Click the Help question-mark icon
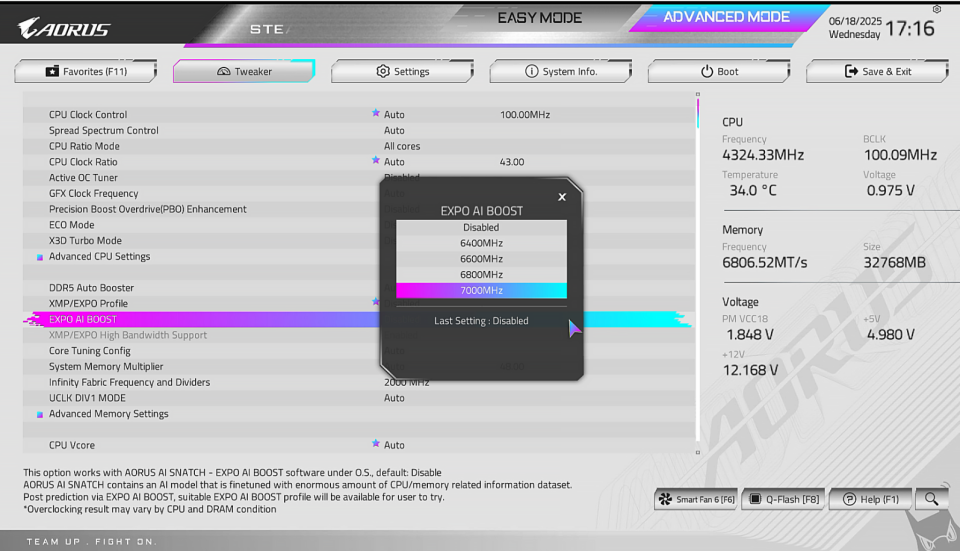Image resolution: width=960 pixels, height=551 pixels. point(849,499)
